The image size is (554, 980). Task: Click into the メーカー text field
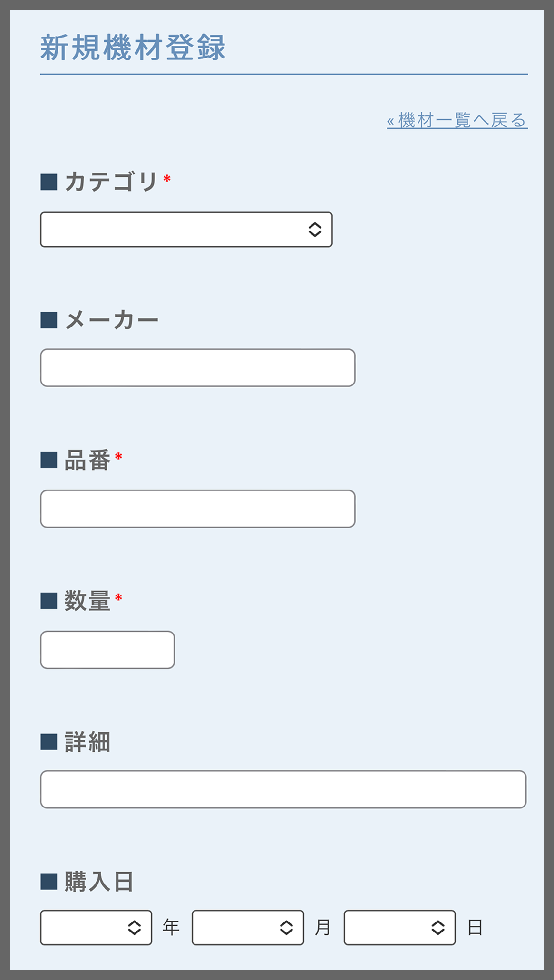point(197,367)
